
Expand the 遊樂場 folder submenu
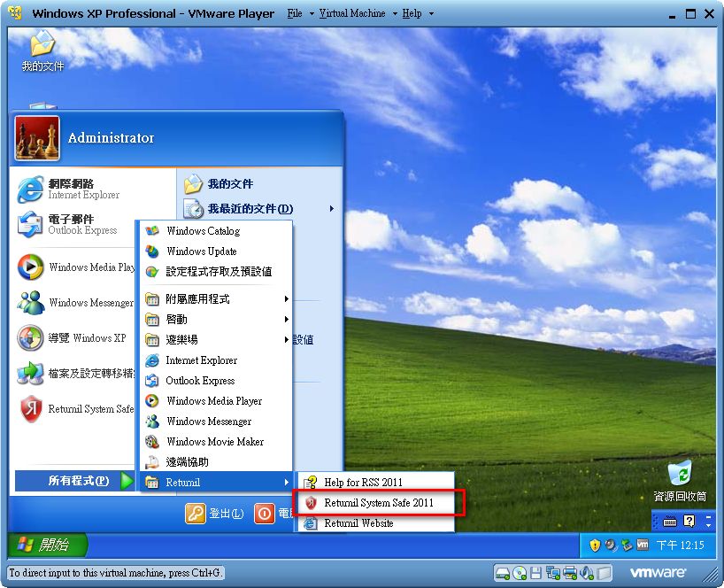point(216,339)
